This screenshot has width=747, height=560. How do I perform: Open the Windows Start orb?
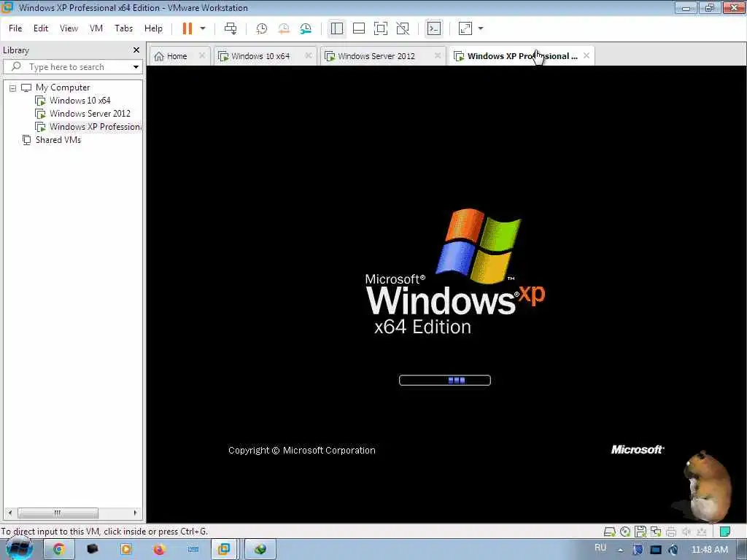pyautogui.click(x=20, y=549)
